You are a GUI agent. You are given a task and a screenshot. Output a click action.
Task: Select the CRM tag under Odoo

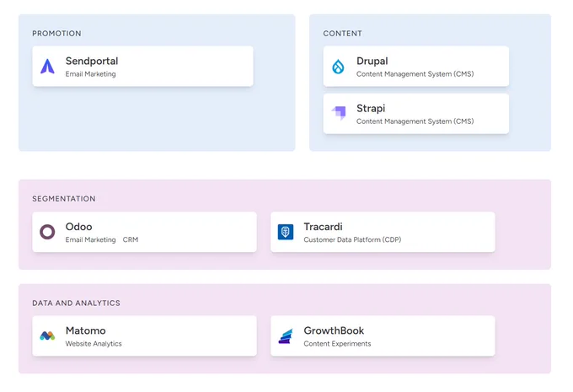coord(131,239)
